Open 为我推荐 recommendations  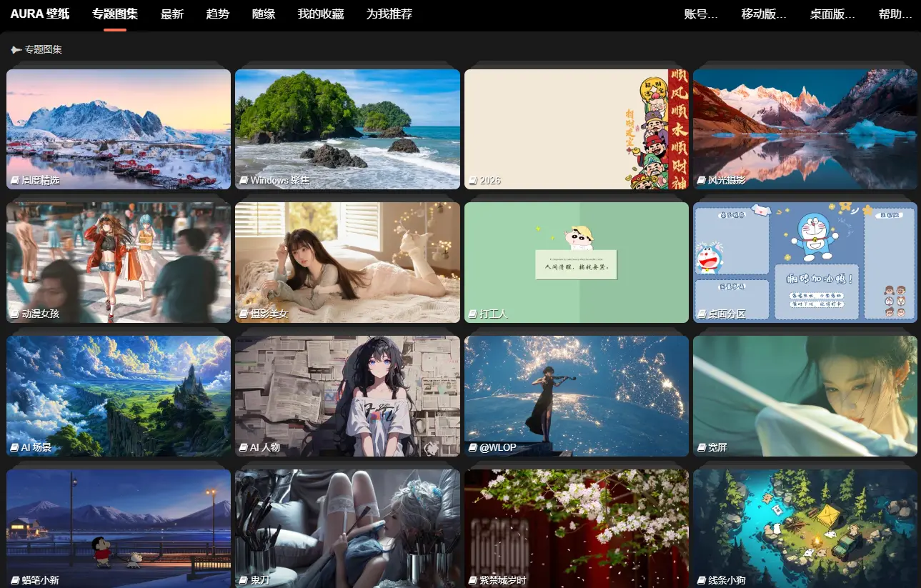(x=389, y=14)
